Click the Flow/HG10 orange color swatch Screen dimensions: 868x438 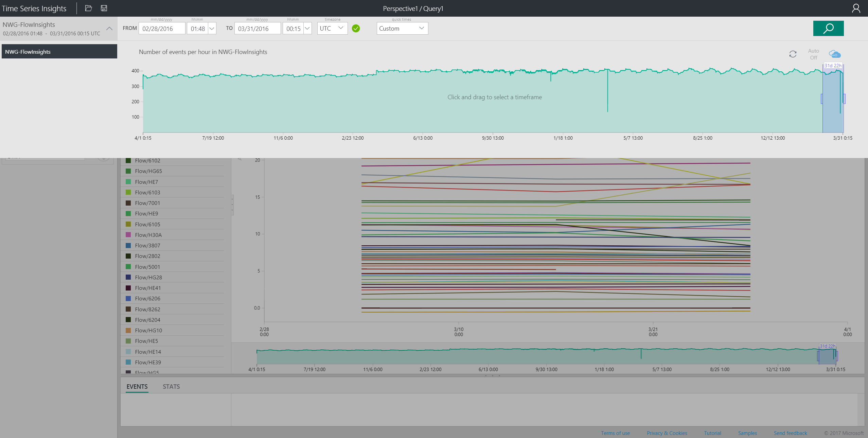tap(128, 330)
